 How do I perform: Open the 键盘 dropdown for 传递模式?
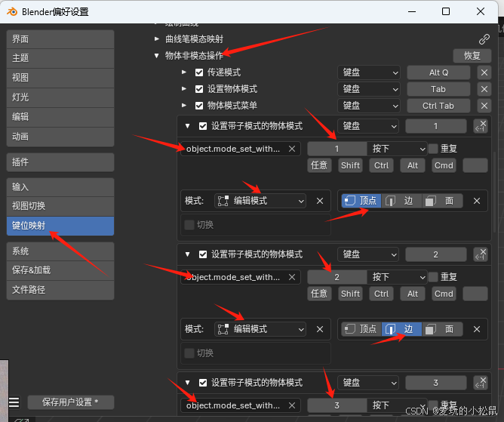pyautogui.click(x=369, y=72)
